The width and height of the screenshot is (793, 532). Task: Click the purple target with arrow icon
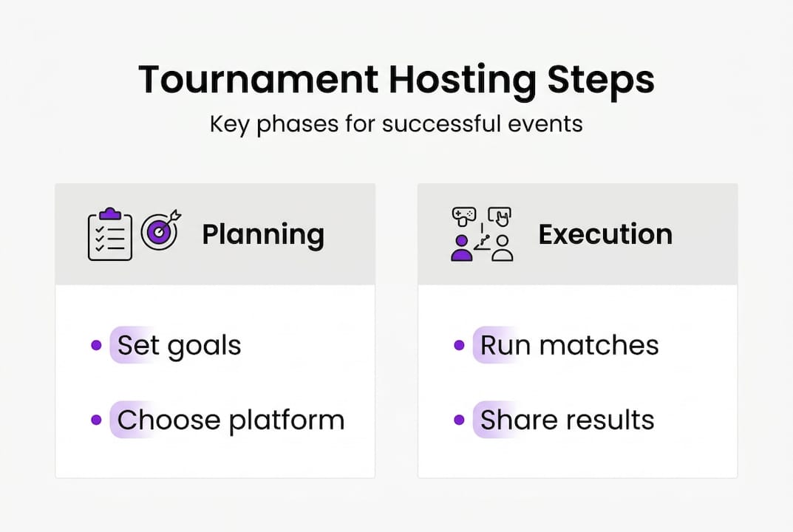(160, 231)
